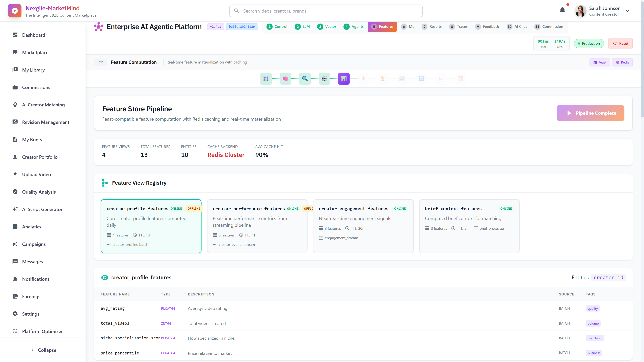Click the lightning bolt ML pipeline step icon
644x362 pixels.
point(363,78)
